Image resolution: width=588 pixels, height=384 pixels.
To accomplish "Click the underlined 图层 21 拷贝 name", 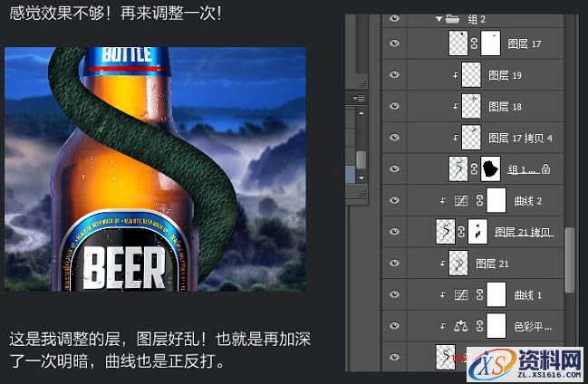I will coord(524,232).
